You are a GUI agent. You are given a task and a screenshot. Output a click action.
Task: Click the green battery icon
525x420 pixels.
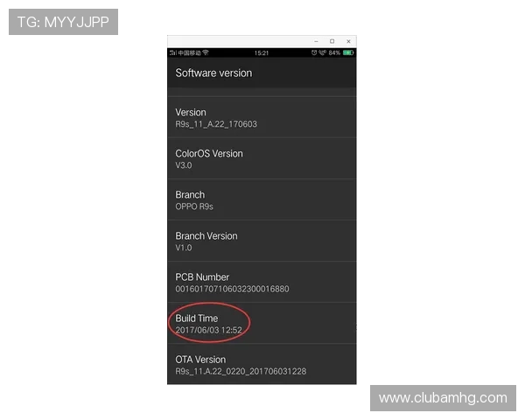coord(348,52)
